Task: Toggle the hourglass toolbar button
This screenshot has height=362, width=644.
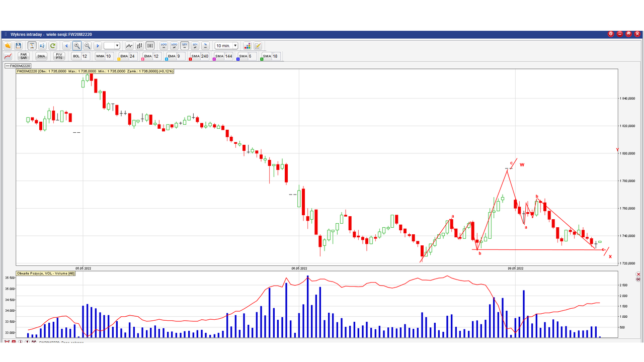Action: [32, 46]
